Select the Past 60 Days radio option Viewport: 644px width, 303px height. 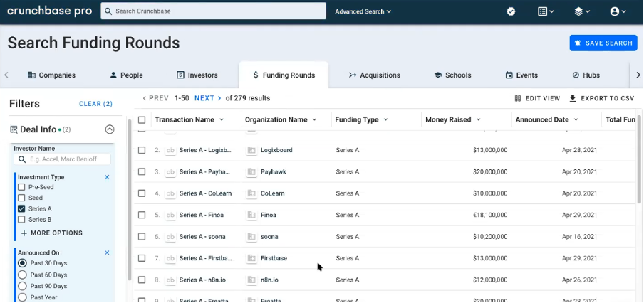22,275
